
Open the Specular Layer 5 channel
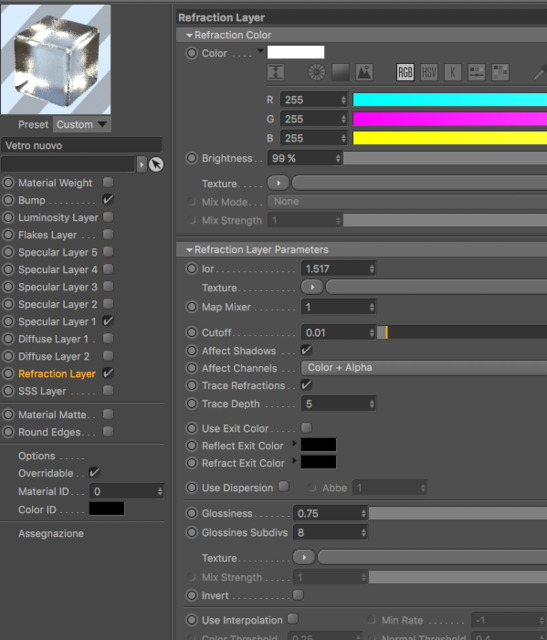58,252
